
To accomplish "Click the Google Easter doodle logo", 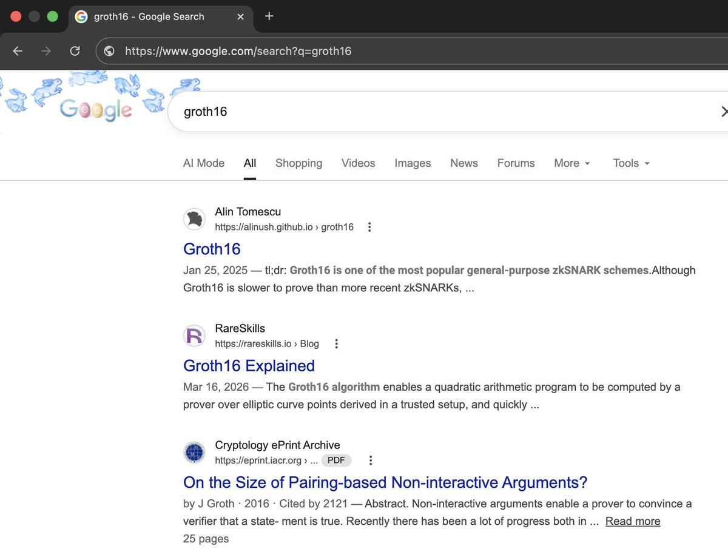I will click(96, 110).
